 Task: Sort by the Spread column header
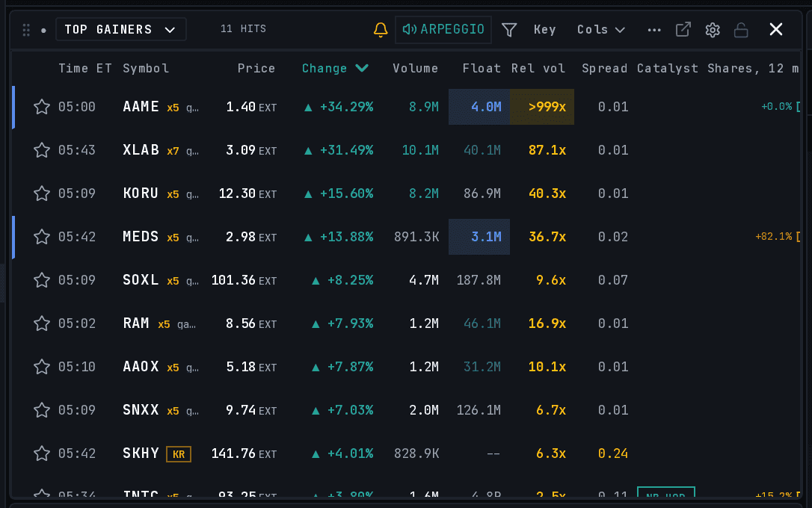coord(604,68)
